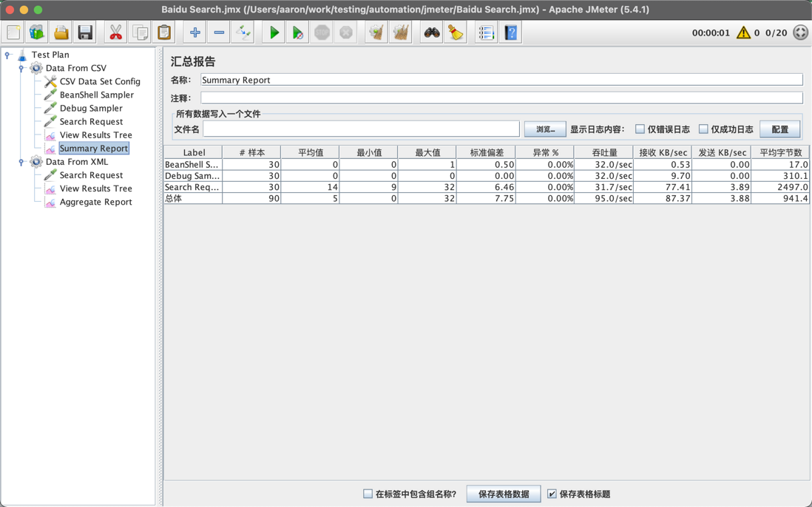Check 在标签中包含组名称? option

tap(368, 494)
